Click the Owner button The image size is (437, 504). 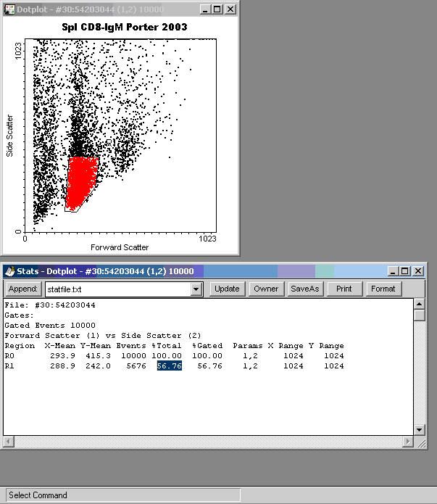[266, 289]
